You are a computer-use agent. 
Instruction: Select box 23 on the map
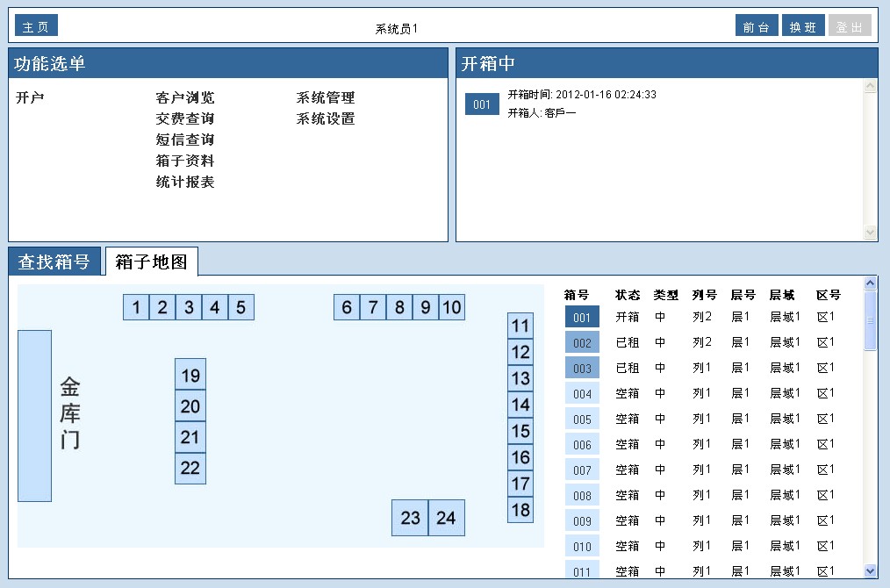[410, 518]
